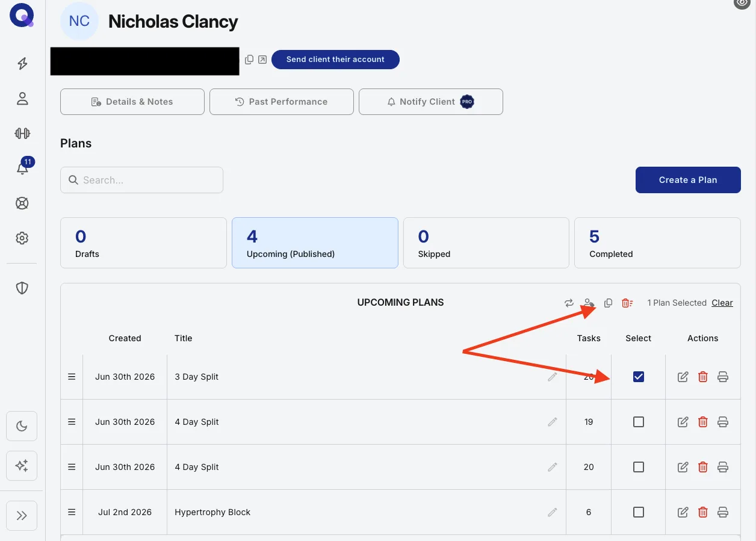756x541 pixels.
Task: Open the dumbbell exercises icon
Action: click(x=22, y=134)
